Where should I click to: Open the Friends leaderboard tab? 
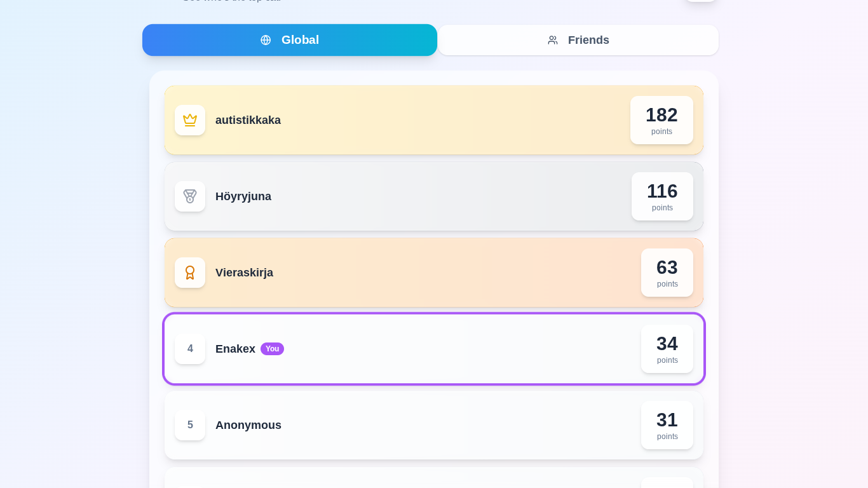pyautogui.click(x=578, y=40)
